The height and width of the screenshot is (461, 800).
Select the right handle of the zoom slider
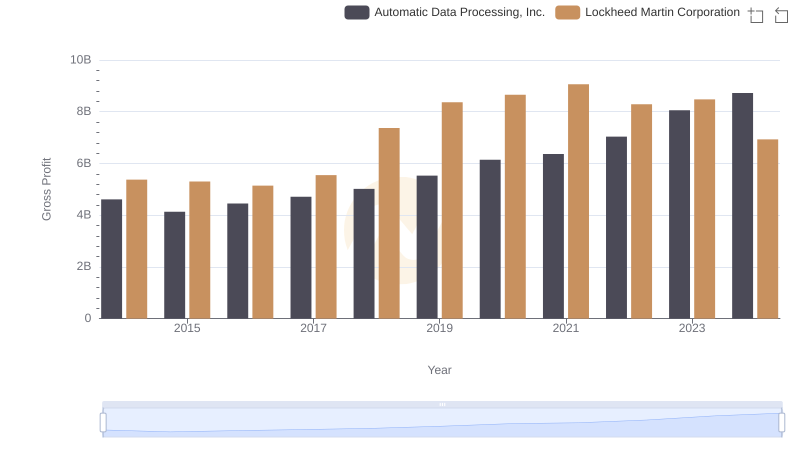[781, 423]
